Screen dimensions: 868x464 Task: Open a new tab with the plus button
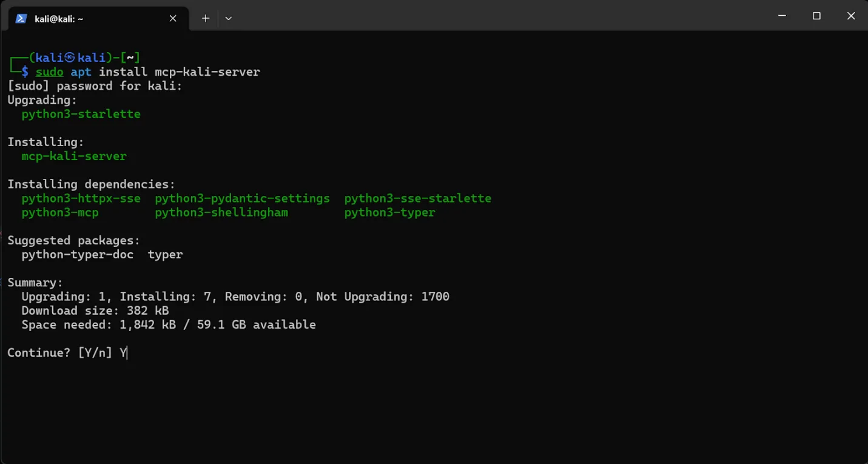pos(205,18)
